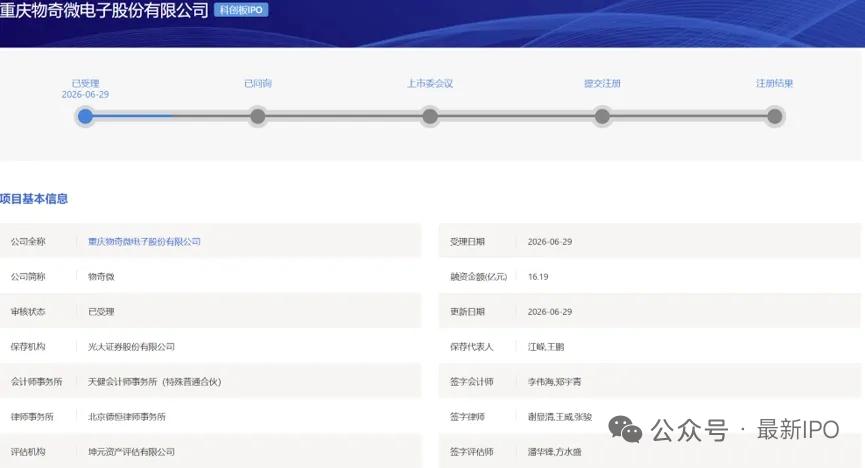Select the 注册结果 circle on the progress timeline
This screenshot has height=468, width=865.
tap(775, 116)
